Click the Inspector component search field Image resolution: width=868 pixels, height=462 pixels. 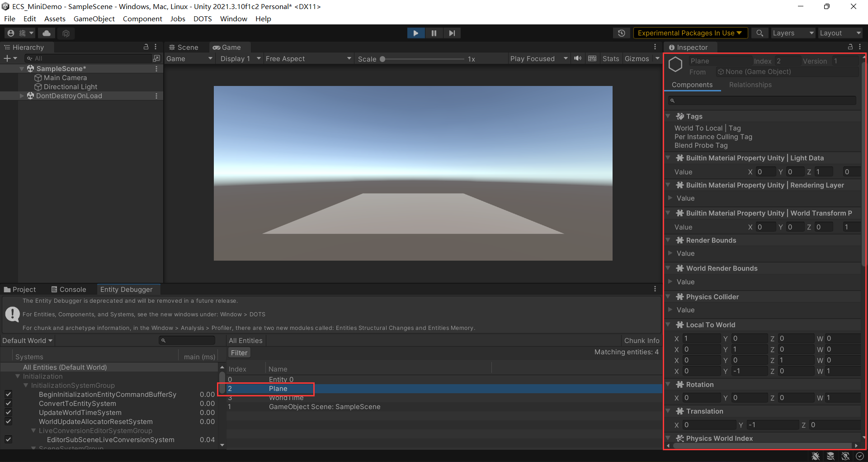tap(762, 100)
